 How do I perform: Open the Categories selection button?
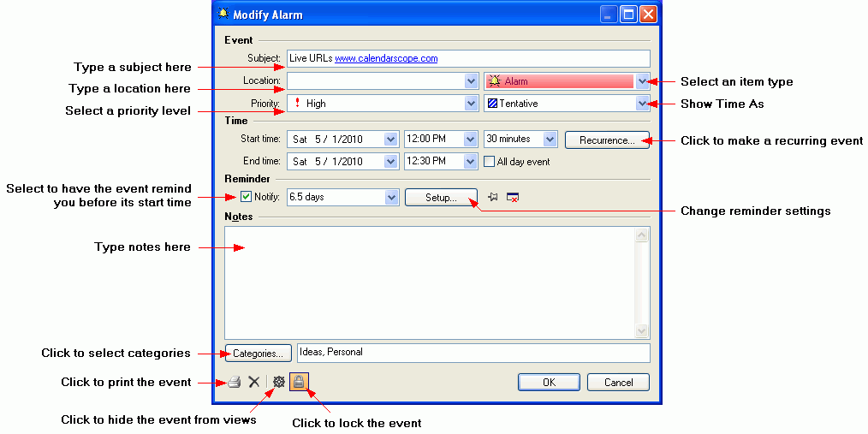[259, 353]
